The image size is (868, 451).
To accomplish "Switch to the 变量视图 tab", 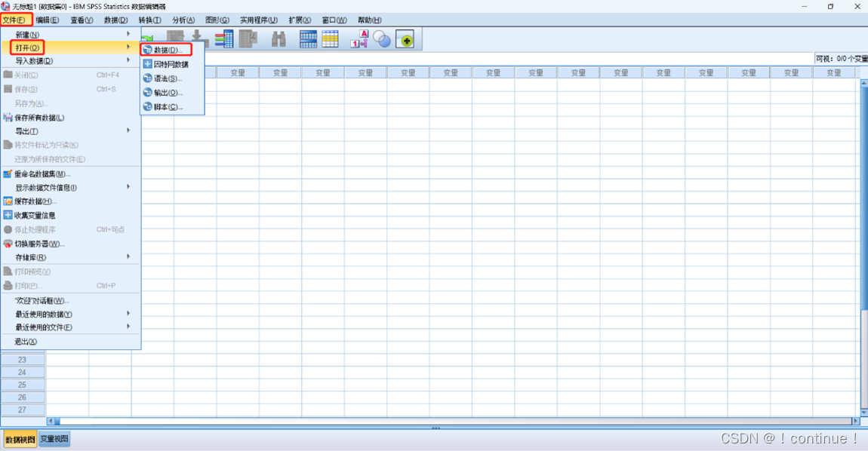I will pos(54,439).
